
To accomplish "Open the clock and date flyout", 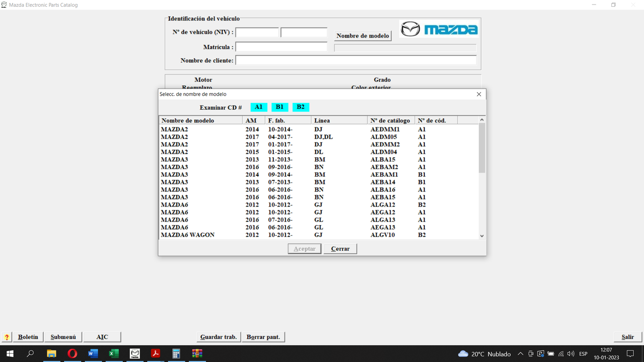I will coord(606,354).
